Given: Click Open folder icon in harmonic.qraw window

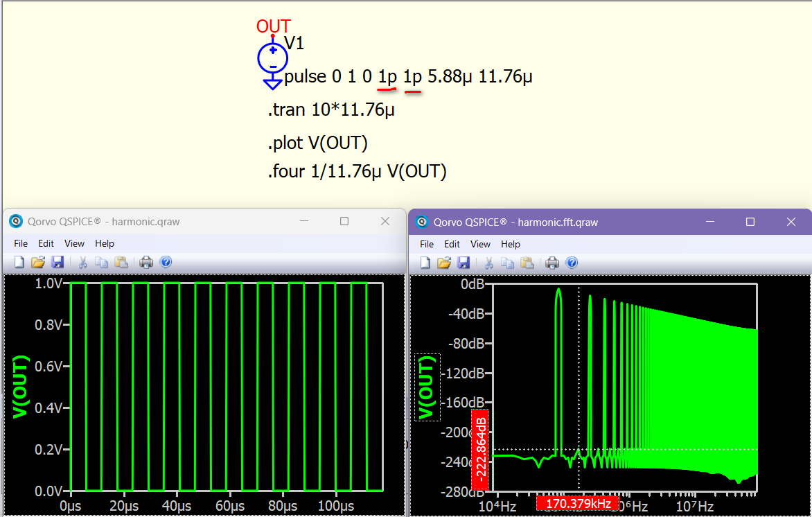Looking at the screenshot, I should [x=38, y=262].
